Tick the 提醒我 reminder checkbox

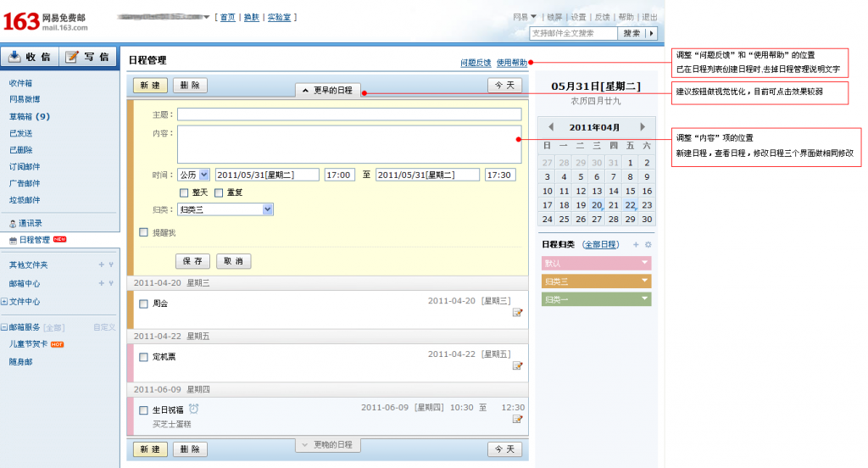pyautogui.click(x=144, y=232)
